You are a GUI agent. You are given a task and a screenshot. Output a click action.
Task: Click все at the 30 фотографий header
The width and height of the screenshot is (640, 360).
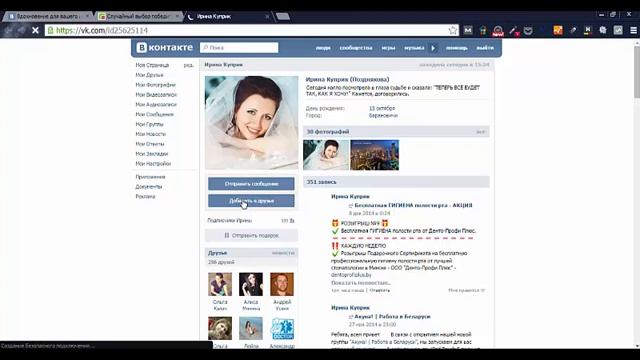click(480, 132)
